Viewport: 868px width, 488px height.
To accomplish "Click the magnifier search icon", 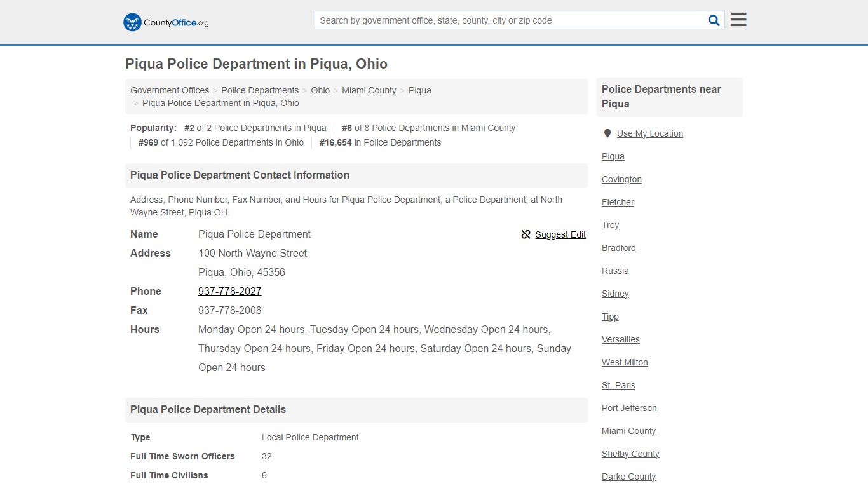I will point(714,20).
